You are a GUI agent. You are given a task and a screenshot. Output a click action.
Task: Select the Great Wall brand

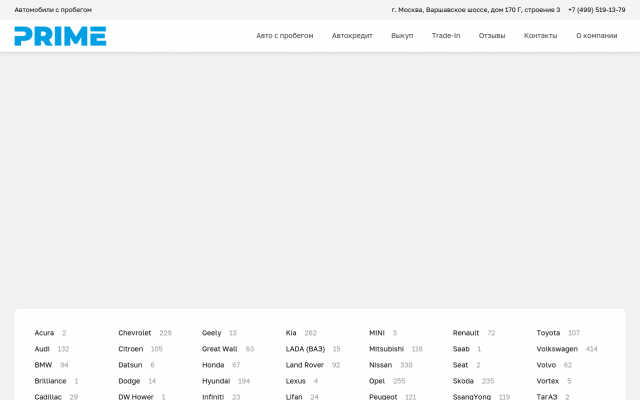(x=220, y=349)
